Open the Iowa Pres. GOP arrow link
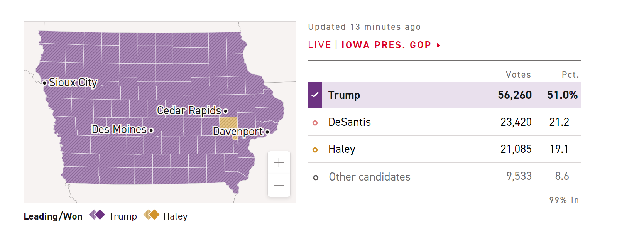 click(x=438, y=46)
